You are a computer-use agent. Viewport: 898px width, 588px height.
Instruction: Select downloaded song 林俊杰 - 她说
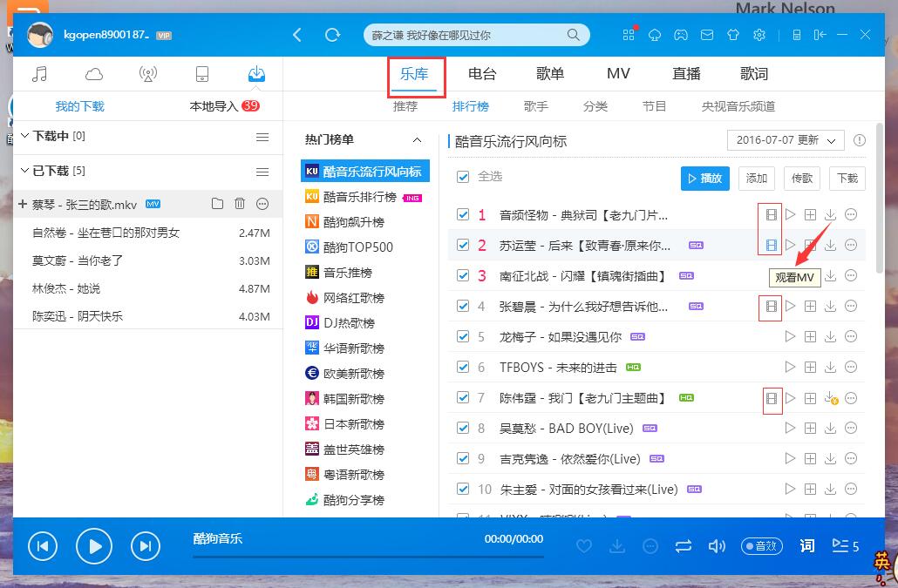point(147,288)
